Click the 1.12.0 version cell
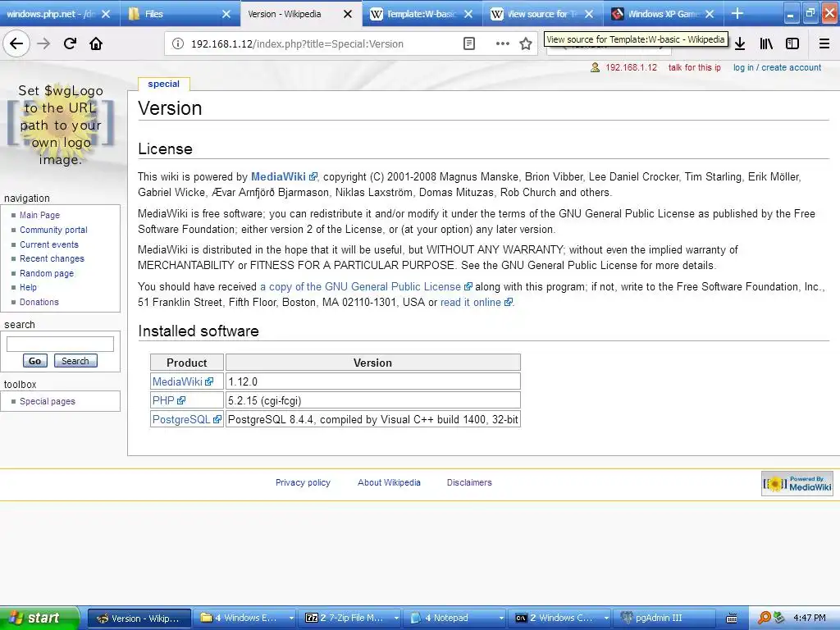The height and width of the screenshot is (630, 840). 373,381
